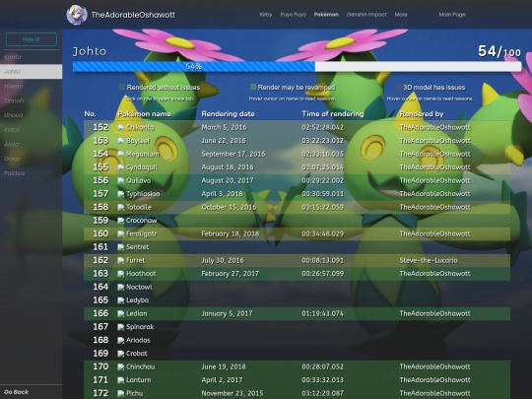The image size is (532, 399).
Task: Click rendering time 01:19:43.074
Action: tap(323, 313)
